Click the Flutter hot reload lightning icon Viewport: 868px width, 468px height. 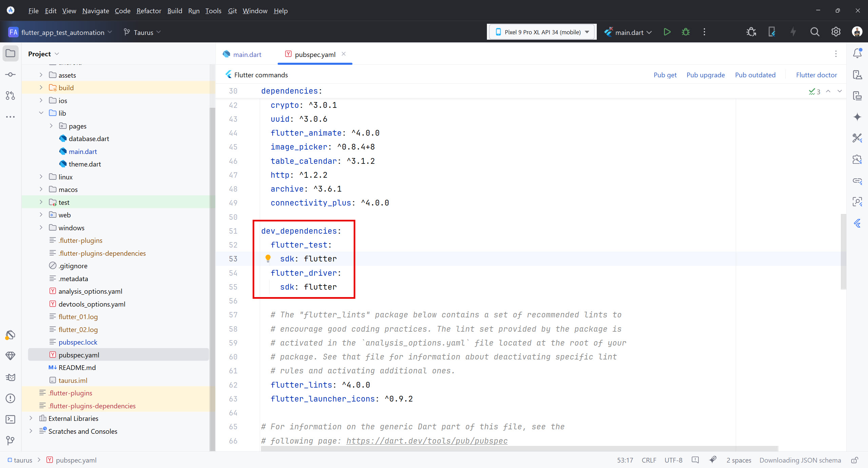pos(793,32)
